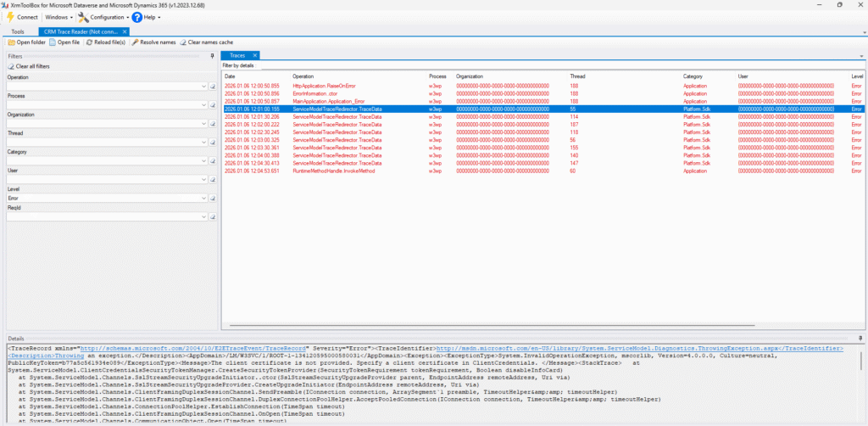This screenshot has height=426, width=868.
Task: Open the Operation filter dropdown
Action: point(203,87)
